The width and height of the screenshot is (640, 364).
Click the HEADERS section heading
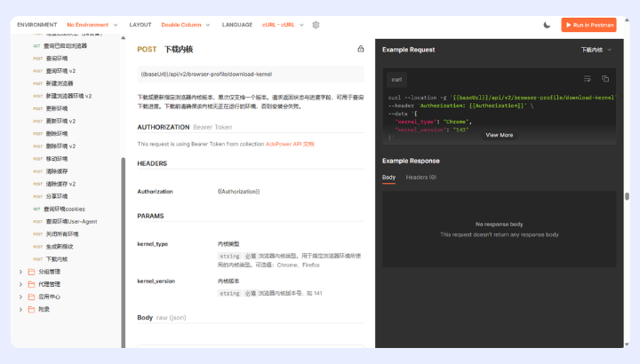(152, 163)
